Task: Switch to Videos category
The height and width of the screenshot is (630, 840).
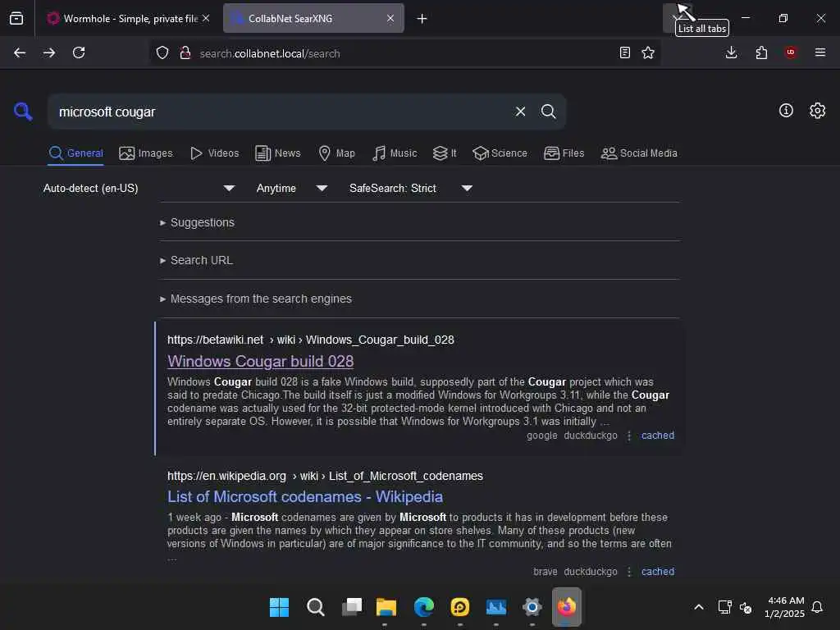Action: (214, 153)
